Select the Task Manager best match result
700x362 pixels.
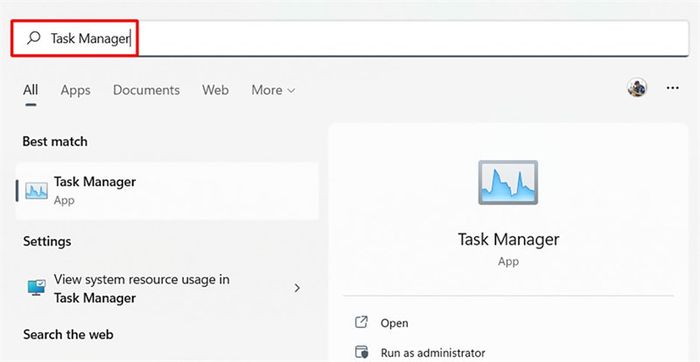click(167, 191)
